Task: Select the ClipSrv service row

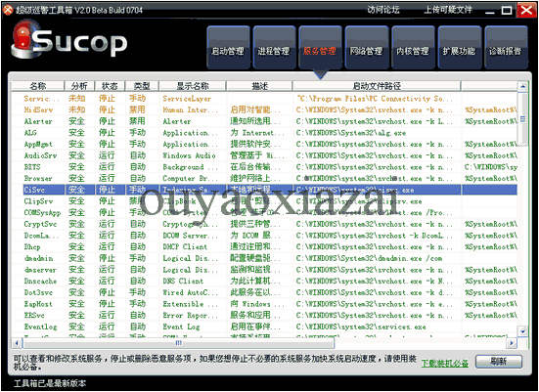Action: pos(264,201)
